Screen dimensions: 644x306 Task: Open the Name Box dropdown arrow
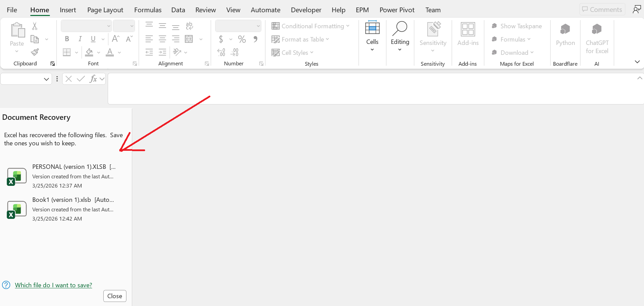[x=47, y=79]
